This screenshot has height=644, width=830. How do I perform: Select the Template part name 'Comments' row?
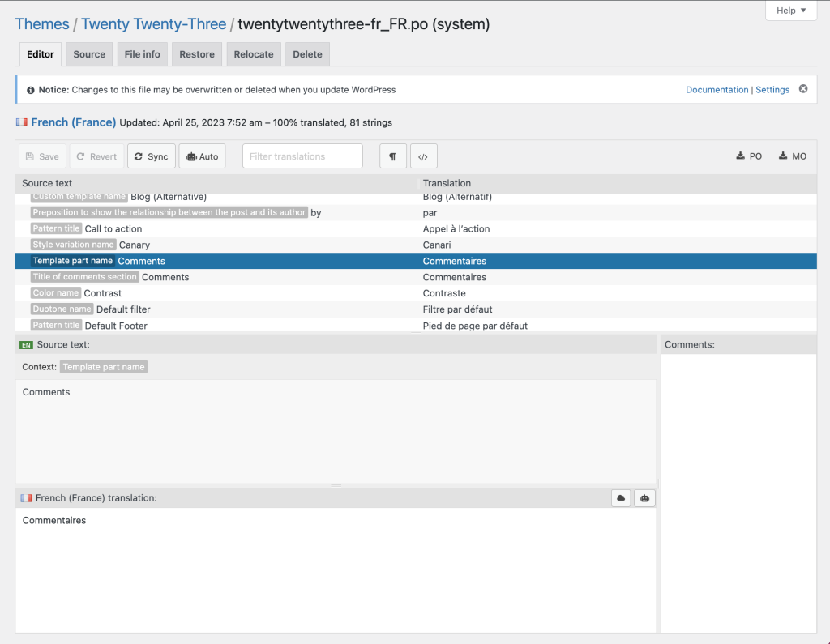point(416,261)
